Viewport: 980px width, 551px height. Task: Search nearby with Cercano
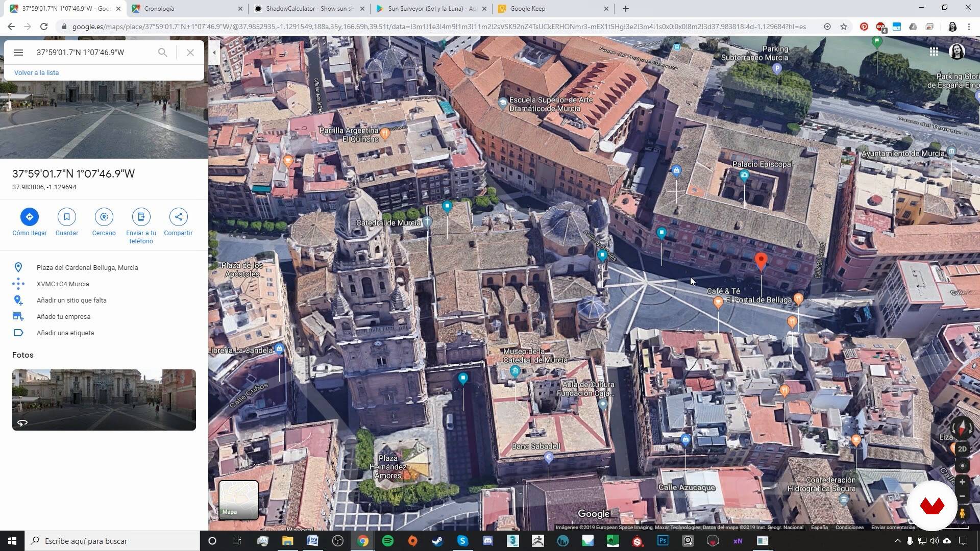104,222
